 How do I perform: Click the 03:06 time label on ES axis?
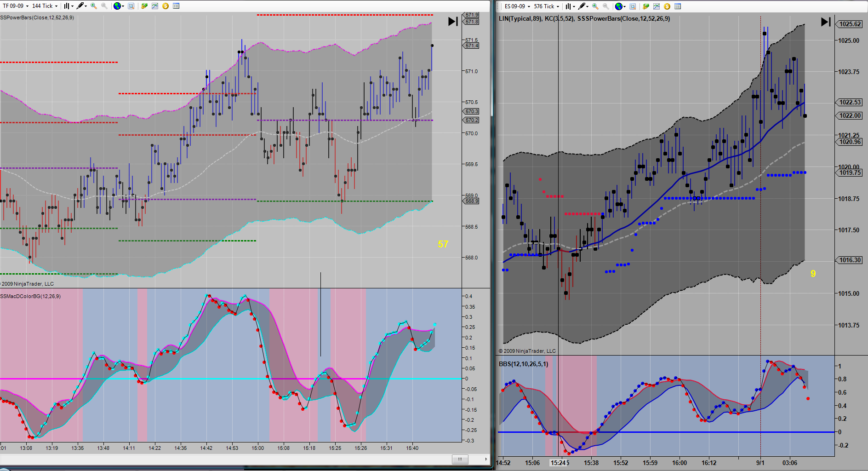[x=790, y=463]
